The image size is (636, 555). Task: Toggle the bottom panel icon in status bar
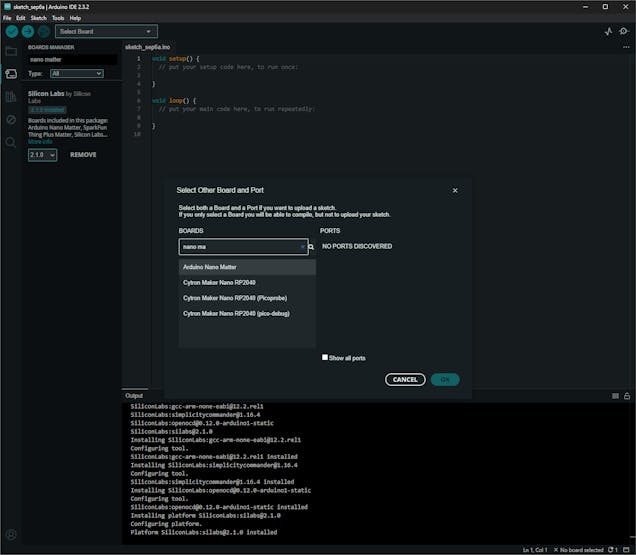point(626,550)
